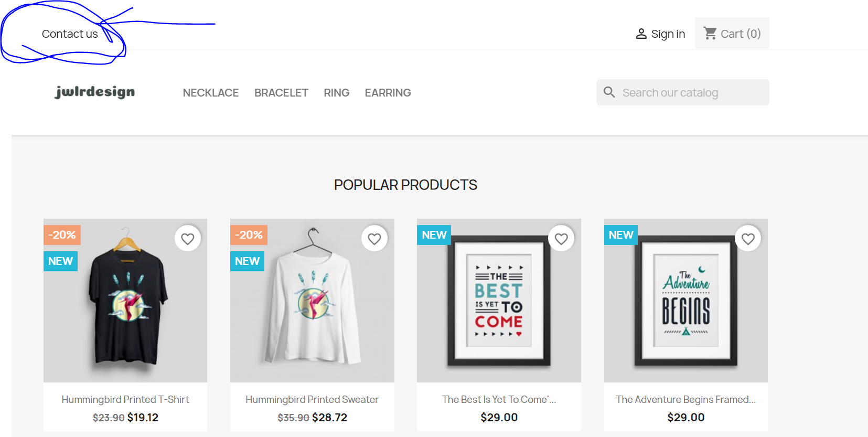Open the Cart (0) button

click(x=732, y=33)
